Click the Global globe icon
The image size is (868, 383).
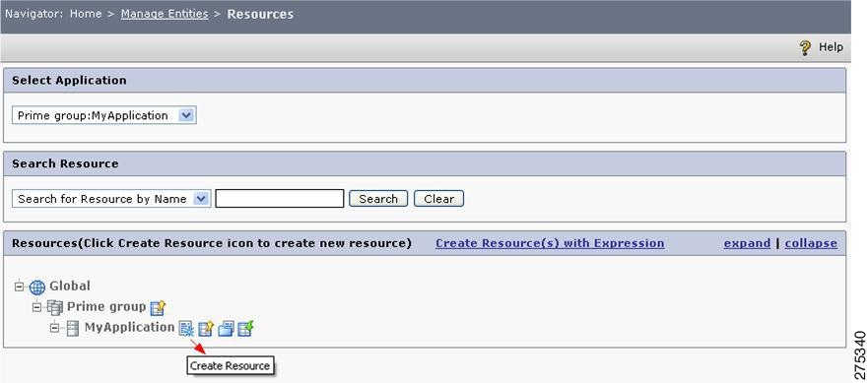pyautogui.click(x=37, y=287)
